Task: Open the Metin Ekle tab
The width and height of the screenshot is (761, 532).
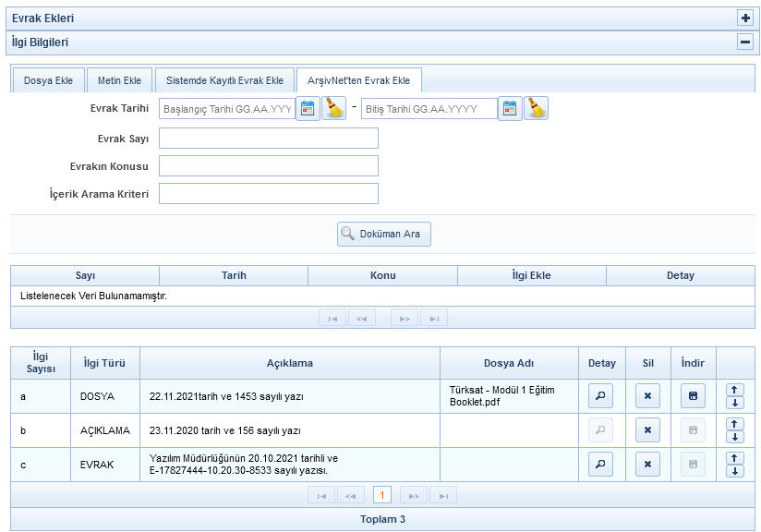Action: 119,81
